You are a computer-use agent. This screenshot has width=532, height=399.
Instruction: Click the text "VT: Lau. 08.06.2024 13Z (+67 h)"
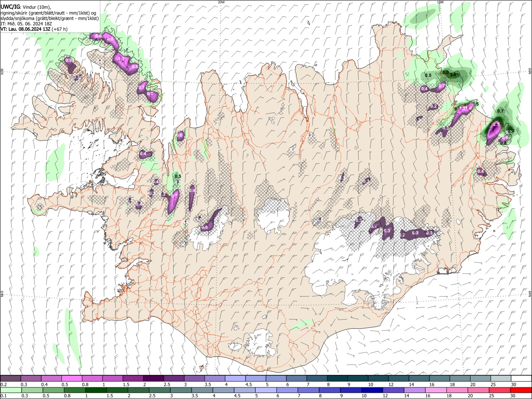(x=34, y=29)
